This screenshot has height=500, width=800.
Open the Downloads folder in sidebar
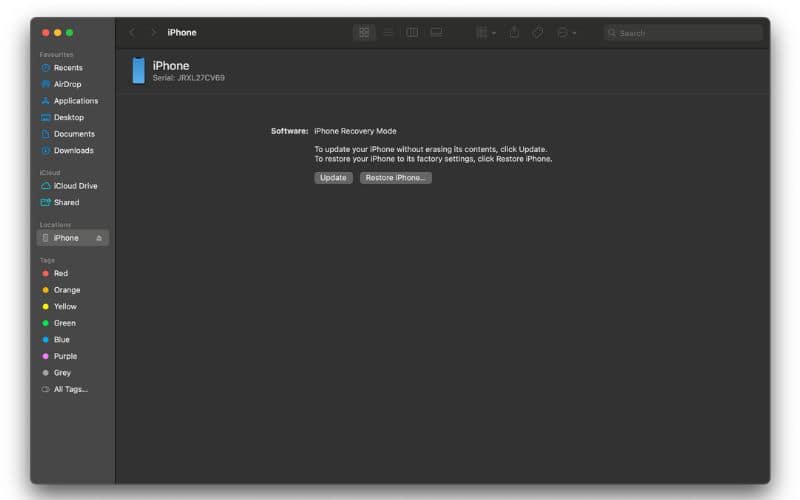point(73,150)
